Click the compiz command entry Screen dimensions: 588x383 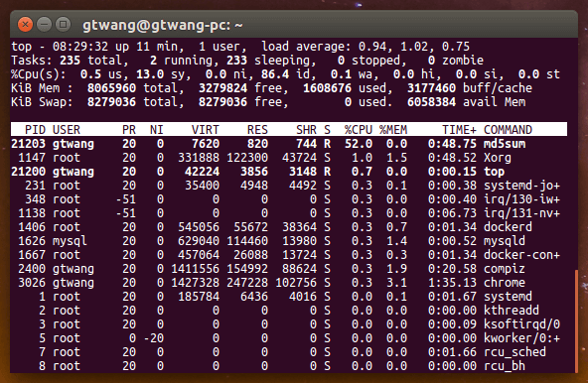coord(505,269)
